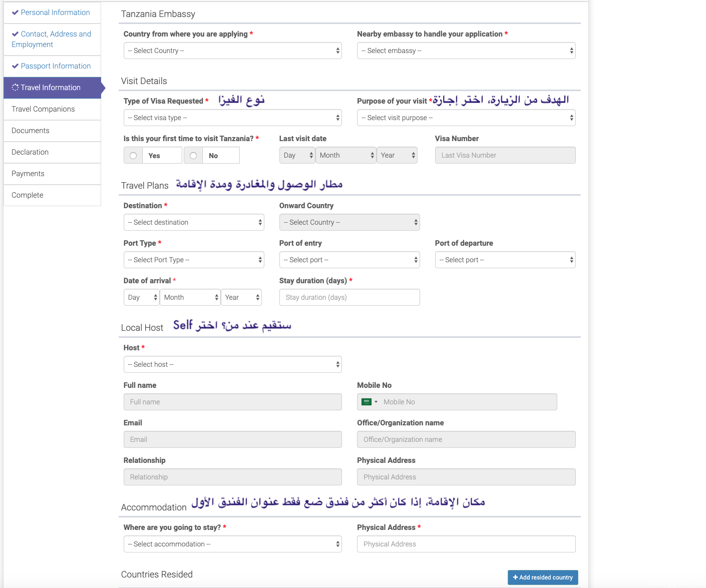Open the Documents step in sidebar
This screenshot has width=706, height=588.
(31, 131)
